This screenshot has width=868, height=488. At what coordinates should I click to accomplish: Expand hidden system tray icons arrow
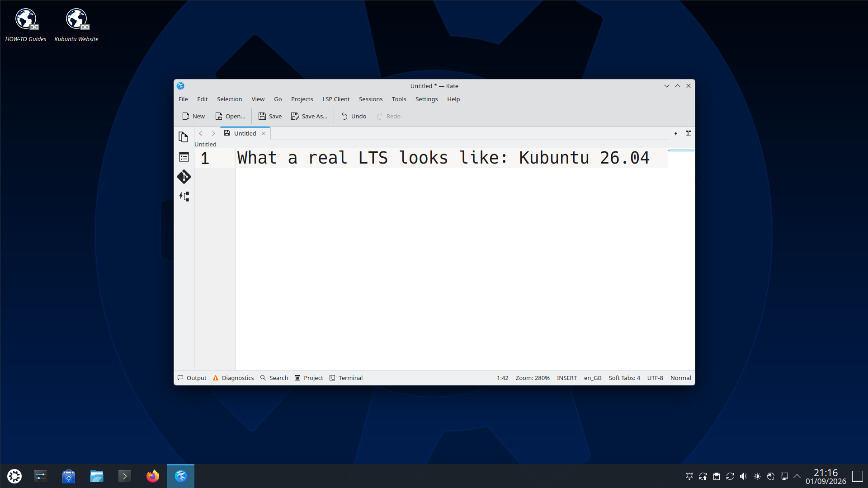[x=797, y=476]
